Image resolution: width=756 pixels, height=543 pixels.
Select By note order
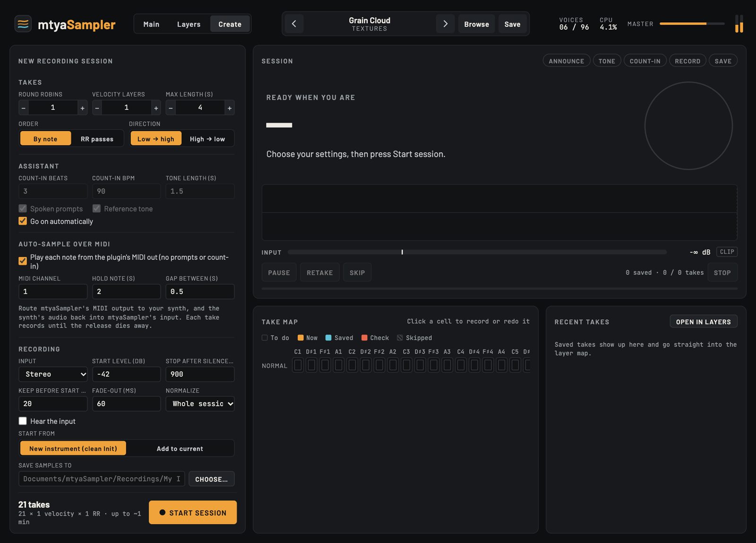coord(45,139)
